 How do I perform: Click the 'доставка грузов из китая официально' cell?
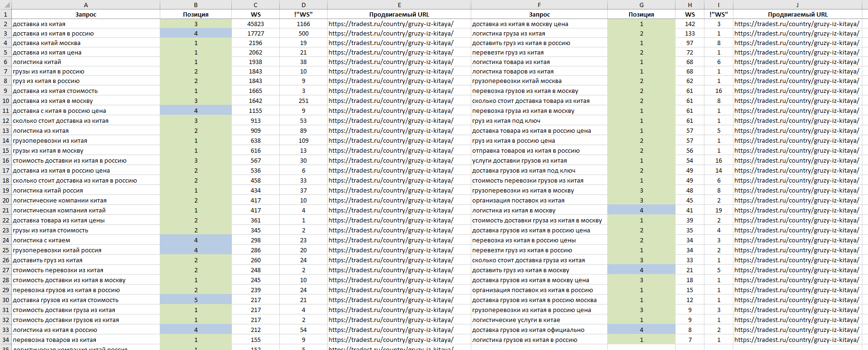pos(528,330)
